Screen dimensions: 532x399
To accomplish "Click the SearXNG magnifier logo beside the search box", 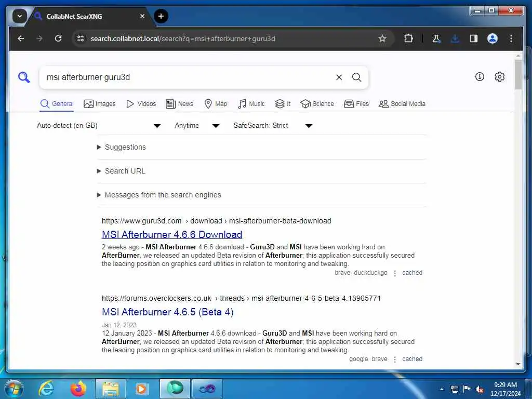I will tap(24, 77).
